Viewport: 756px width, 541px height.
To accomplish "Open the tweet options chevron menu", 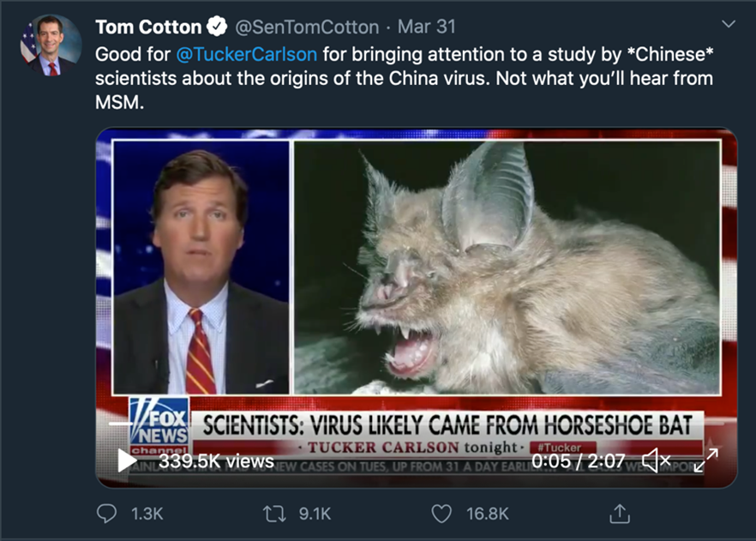I will (x=729, y=24).
